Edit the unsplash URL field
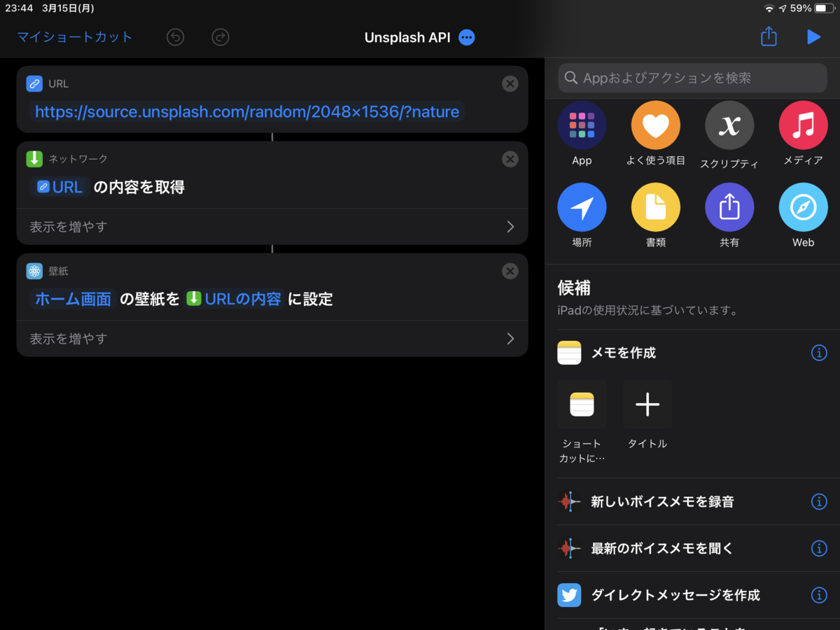 click(x=247, y=112)
